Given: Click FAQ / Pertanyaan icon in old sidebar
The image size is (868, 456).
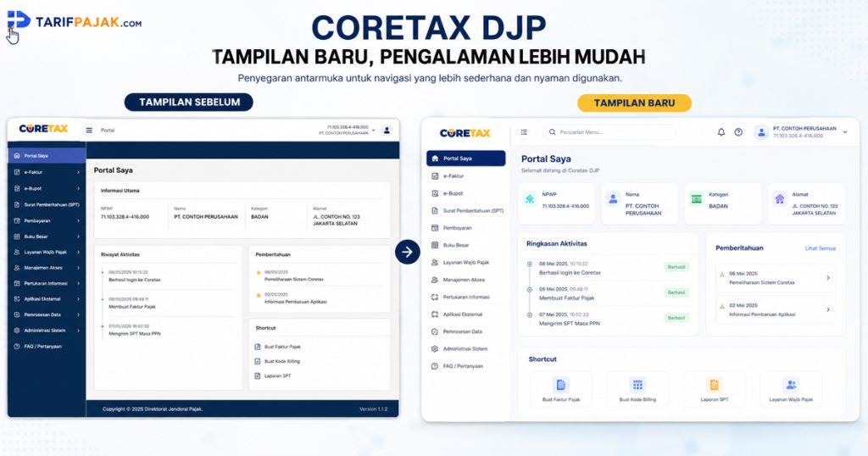Looking at the screenshot, I should coord(17,347).
